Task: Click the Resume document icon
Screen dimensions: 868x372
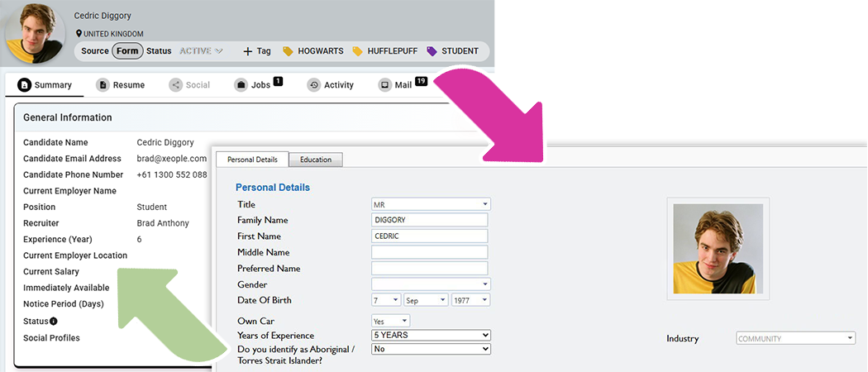Action: click(103, 84)
